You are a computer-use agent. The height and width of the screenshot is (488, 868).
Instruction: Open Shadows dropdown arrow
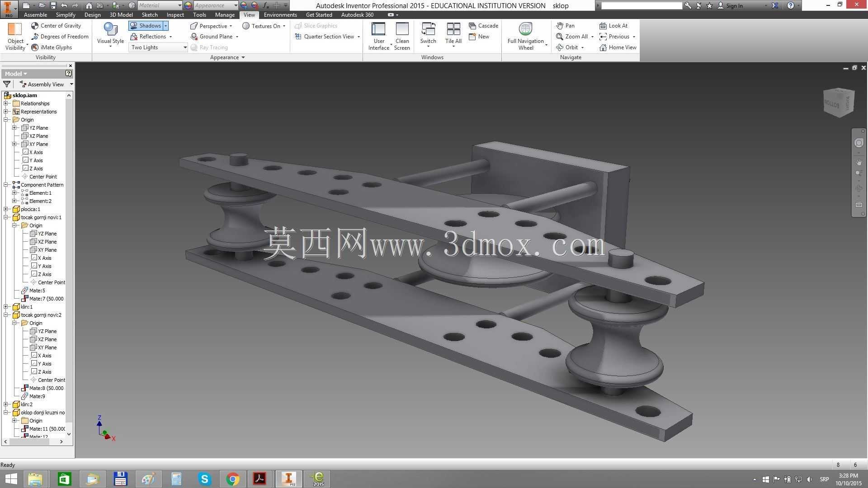click(x=166, y=26)
